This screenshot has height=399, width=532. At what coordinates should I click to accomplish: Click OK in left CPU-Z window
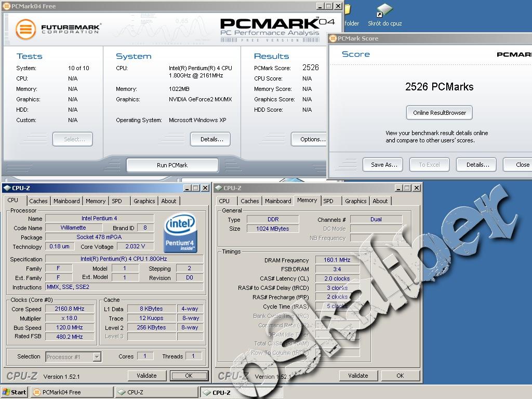pos(189,376)
